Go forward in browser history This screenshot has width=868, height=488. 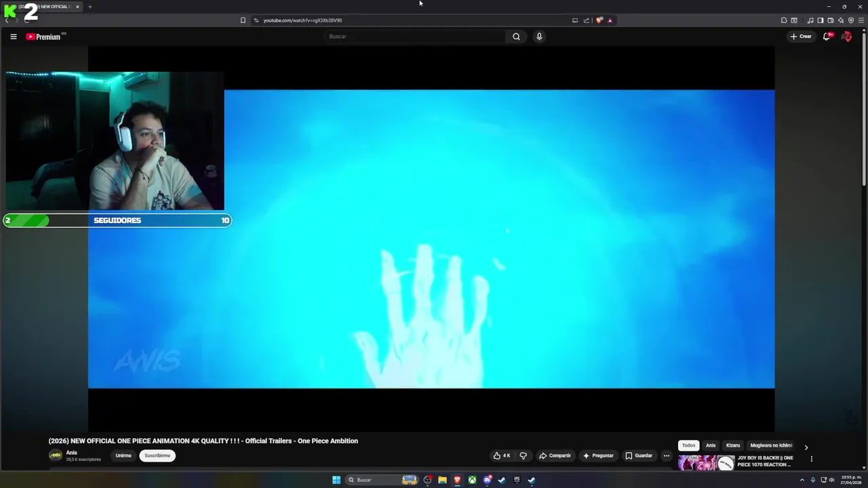[16, 20]
